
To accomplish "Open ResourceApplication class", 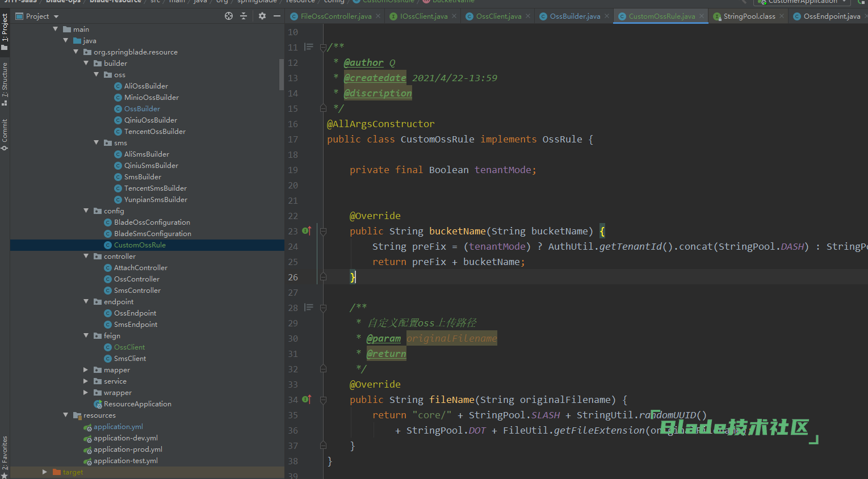I will (x=137, y=404).
